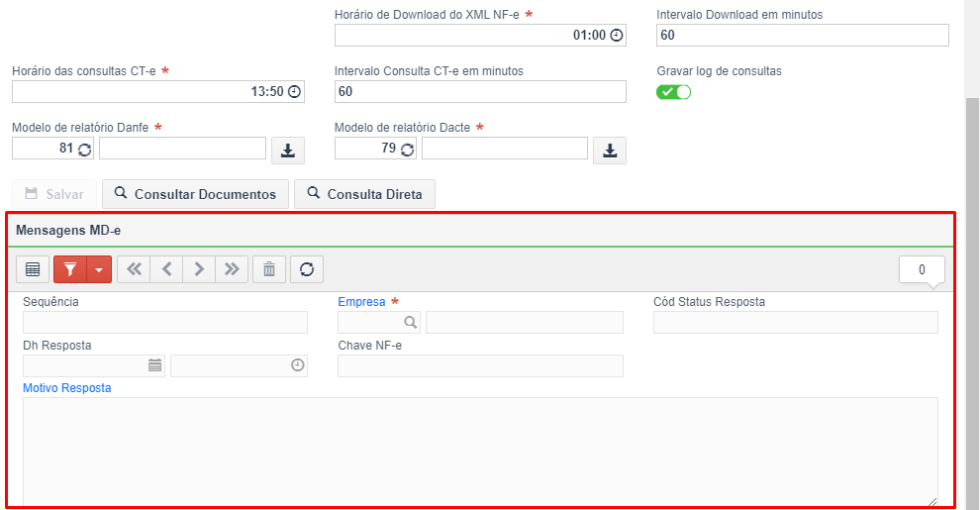The height and width of the screenshot is (510, 980).
Task: Refresh the Mensagens MD-e list
Action: coord(306,269)
